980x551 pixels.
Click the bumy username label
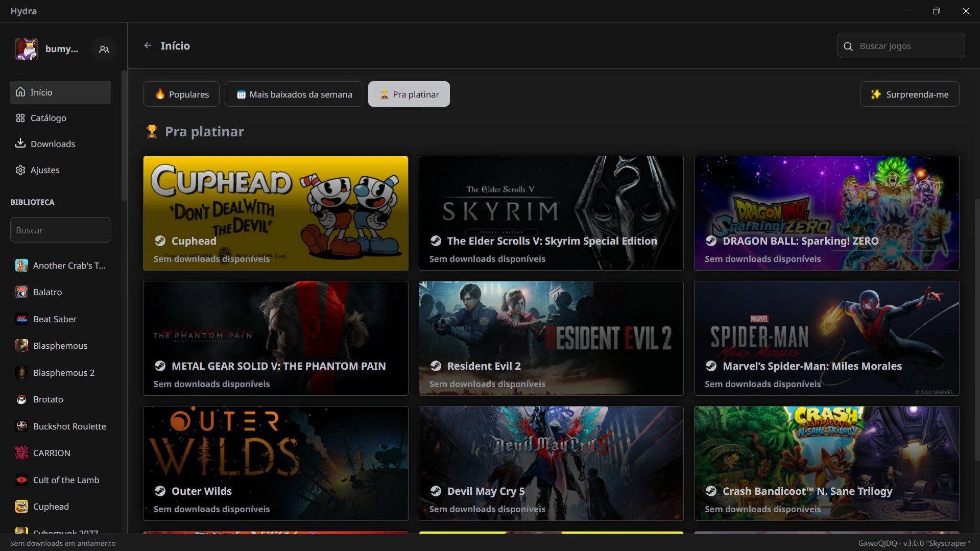pos(62,49)
